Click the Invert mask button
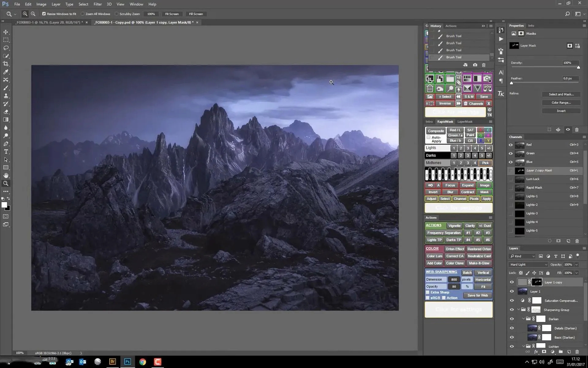Viewport: 588px width, 368px height. point(561,111)
